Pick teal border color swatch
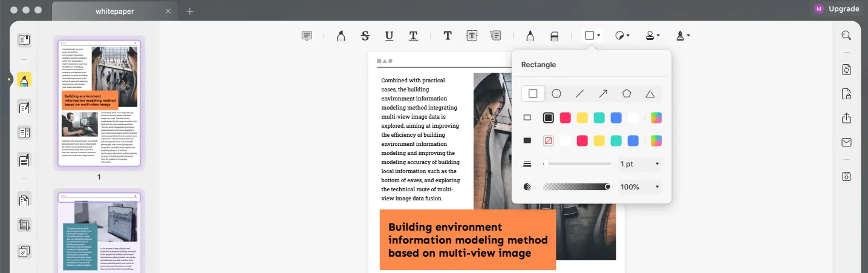The width and height of the screenshot is (868, 273). tap(599, 117)
